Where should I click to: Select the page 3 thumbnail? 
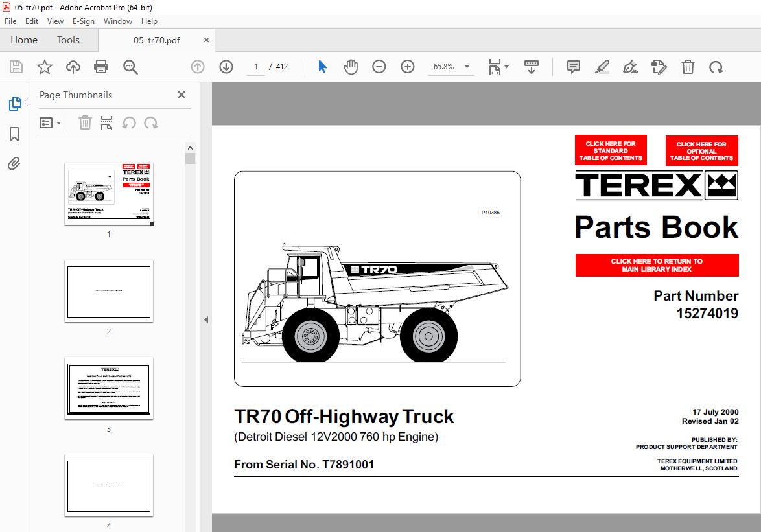pos(109,388)
